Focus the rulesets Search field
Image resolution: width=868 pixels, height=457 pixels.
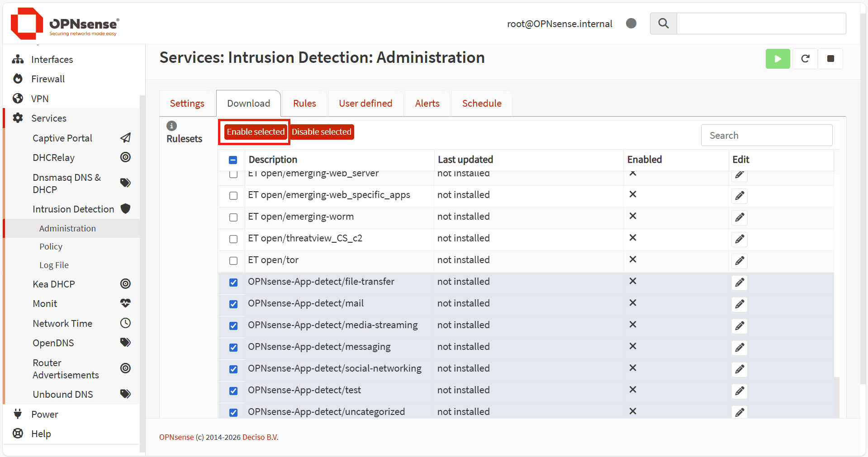(x=766, y=136)
